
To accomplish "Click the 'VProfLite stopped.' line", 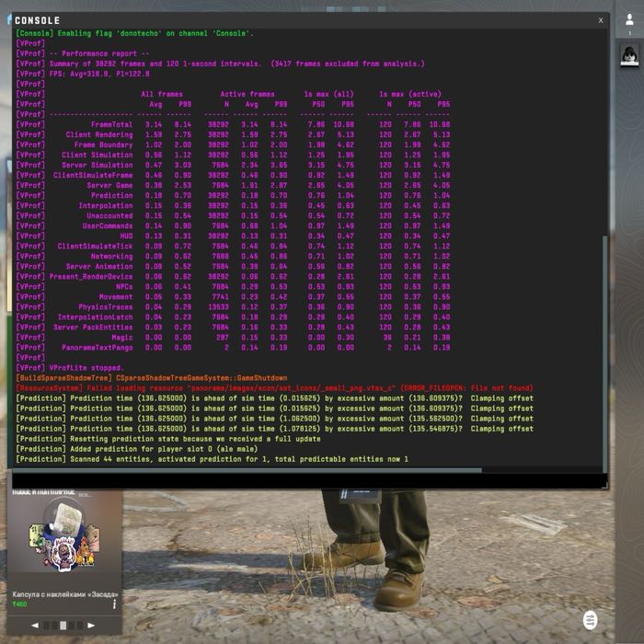I will pos(70,368).
